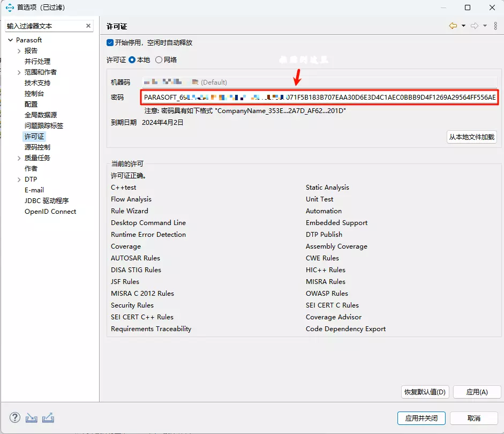Screen dimensions: 504x434
Task: Click the 应用(A) button
Action: click(x=477, y=392)
